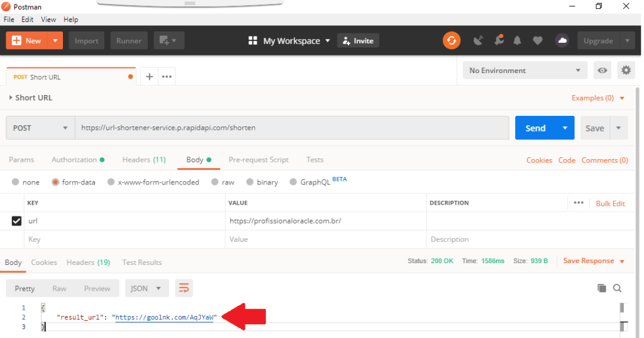Click the Import button

(x=86, y=41)
